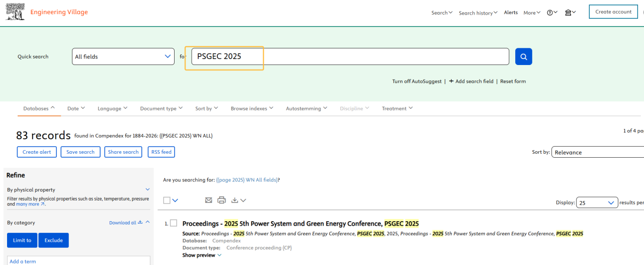The height and width of the screenshot is (265, 644).
Task: Click the Create alert button
Action: click(x=37, y=152)
